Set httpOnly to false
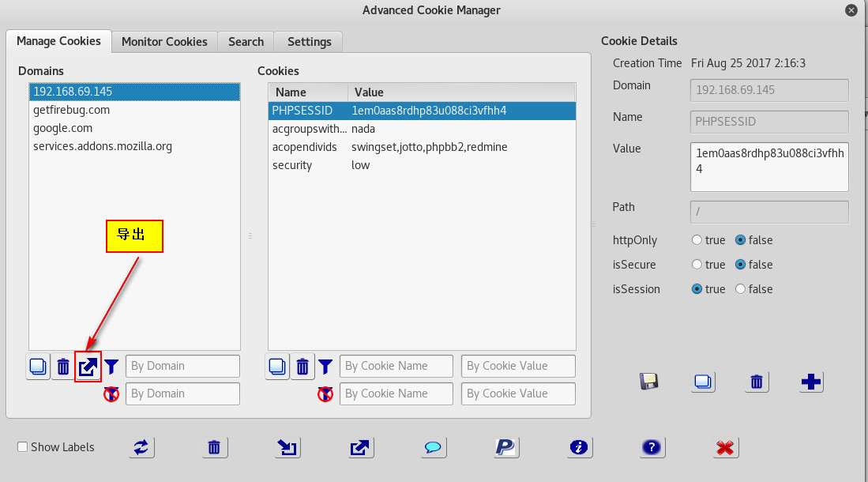 click(740, 240)
